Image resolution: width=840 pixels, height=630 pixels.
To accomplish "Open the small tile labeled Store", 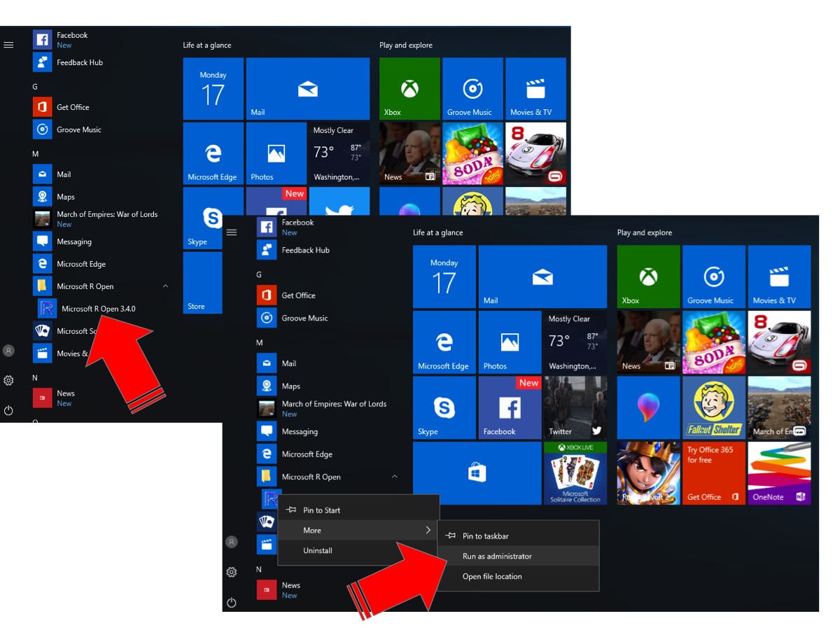I will point(202,283).
